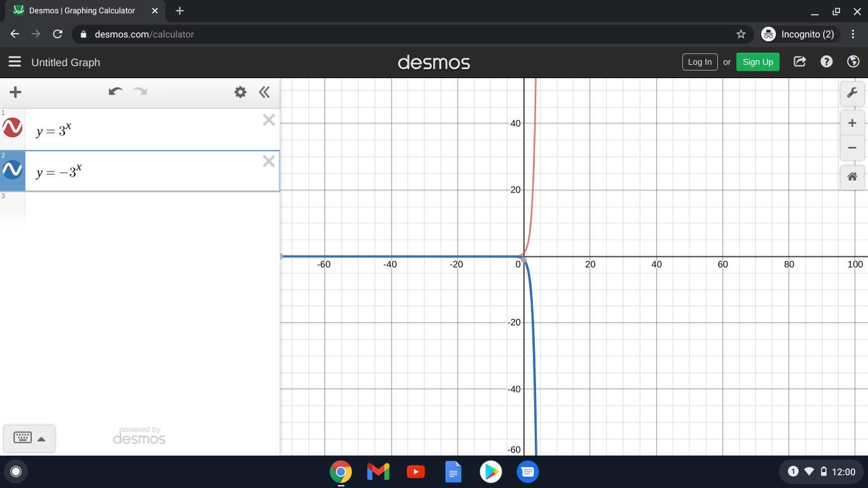Open graph settings wrench
868x488 pixels.
(852, 93)
